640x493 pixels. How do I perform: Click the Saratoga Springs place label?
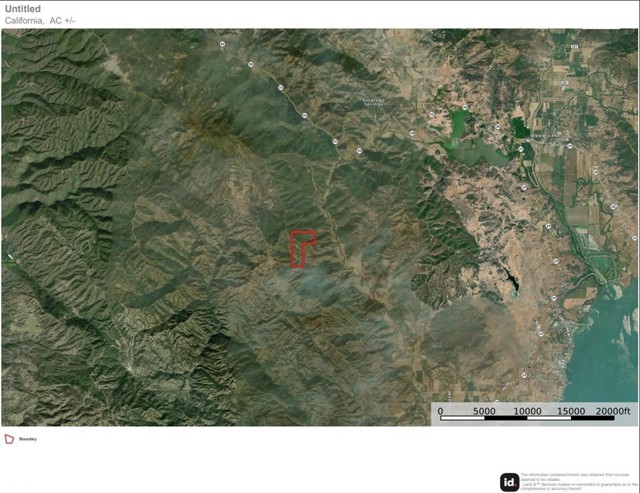point(373,102)
